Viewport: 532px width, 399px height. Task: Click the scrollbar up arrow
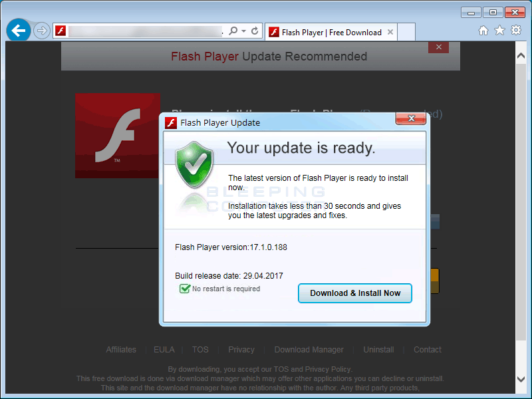pos(521,55)
